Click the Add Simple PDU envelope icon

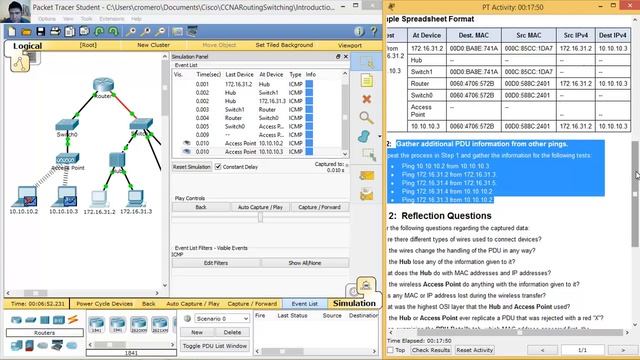[x=367, y=176]
